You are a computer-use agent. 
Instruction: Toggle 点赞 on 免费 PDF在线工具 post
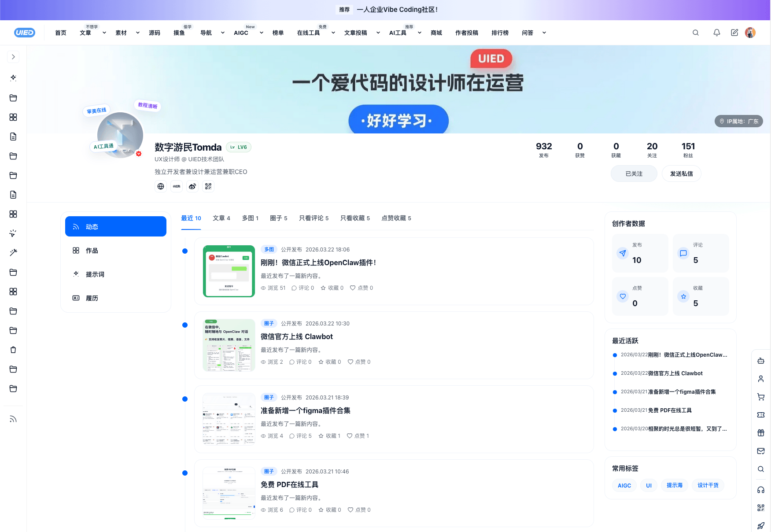point(359,510)
